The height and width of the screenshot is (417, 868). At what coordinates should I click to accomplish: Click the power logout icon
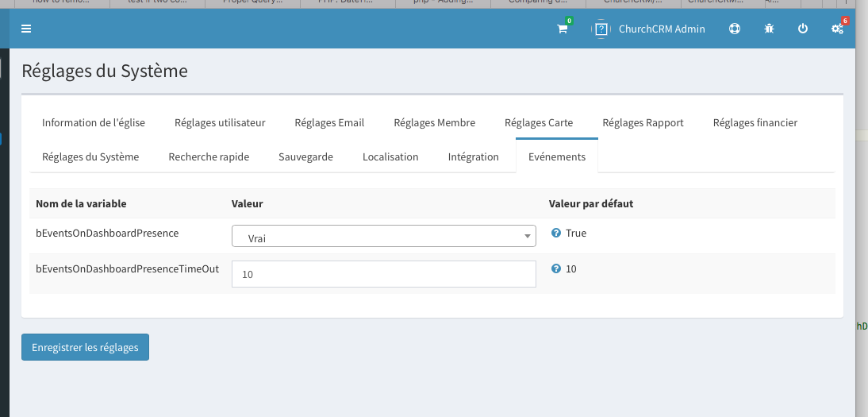[x=803, y=29]
